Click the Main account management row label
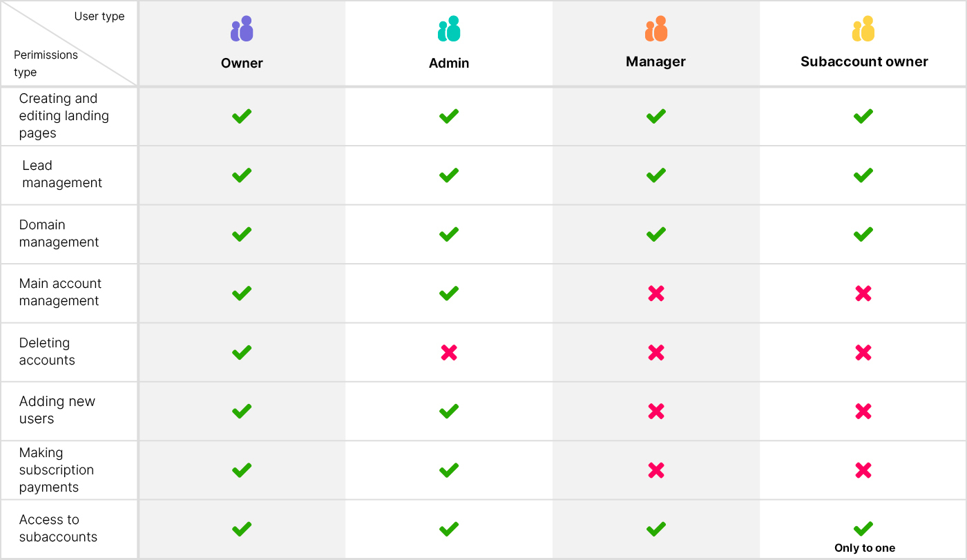Viewport: 967px width, 560px height. coord(60,292)
